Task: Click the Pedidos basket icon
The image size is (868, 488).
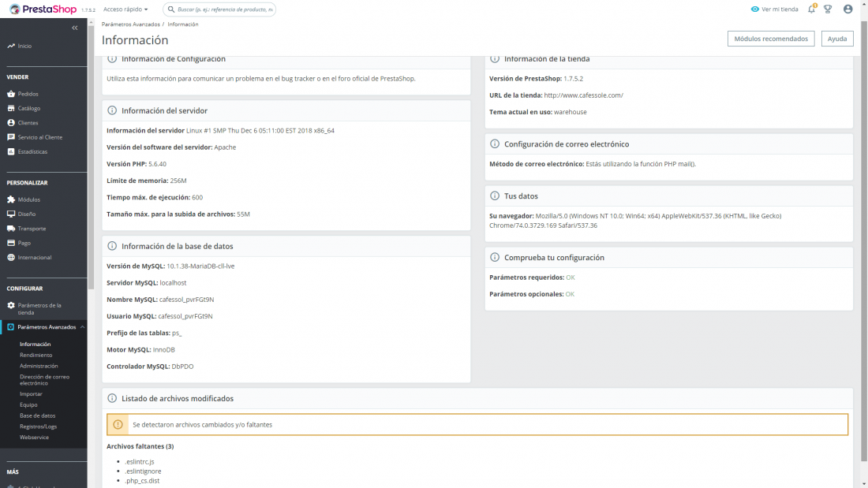Action: 10,94
